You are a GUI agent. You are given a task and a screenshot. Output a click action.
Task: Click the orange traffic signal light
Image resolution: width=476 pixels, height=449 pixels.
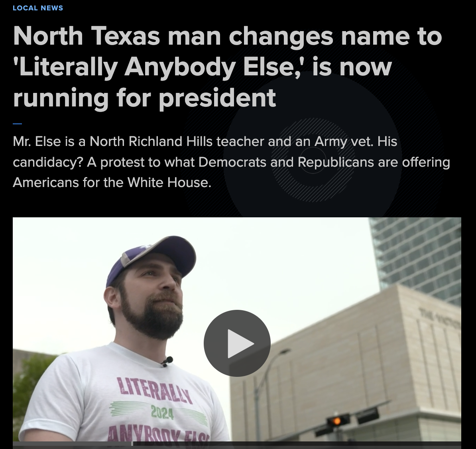336,421
